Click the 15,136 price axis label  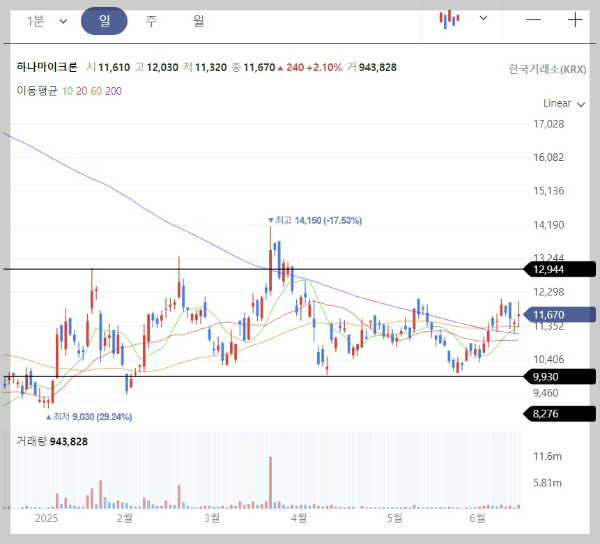(548, 191)
